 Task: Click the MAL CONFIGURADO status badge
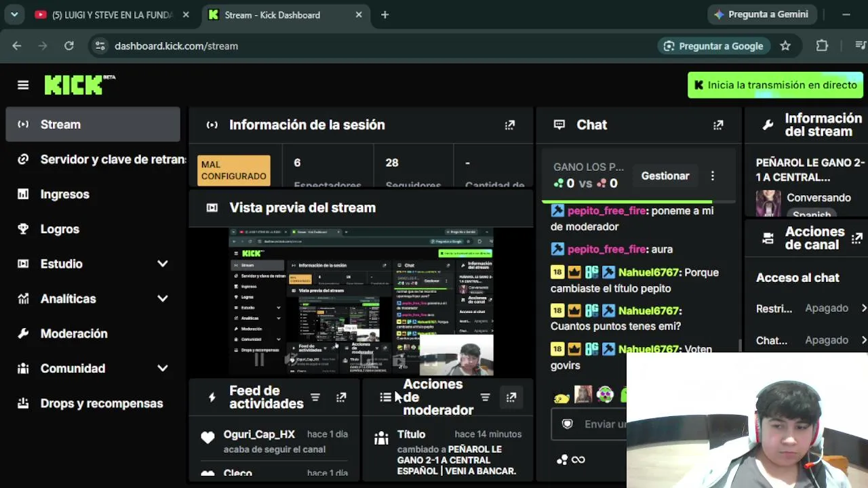pyautogui.click(x=234, y=170)
